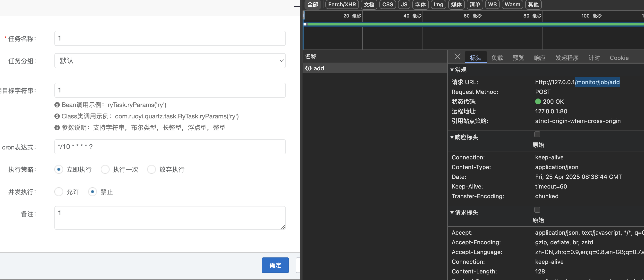Click the remote address 127.0.0.1:80

(551, 111)
